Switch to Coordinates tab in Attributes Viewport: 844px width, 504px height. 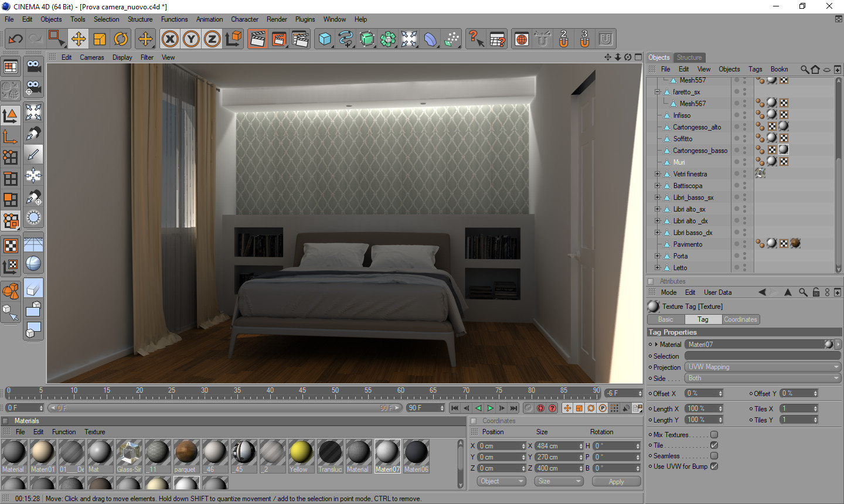[x=740, y=319]
